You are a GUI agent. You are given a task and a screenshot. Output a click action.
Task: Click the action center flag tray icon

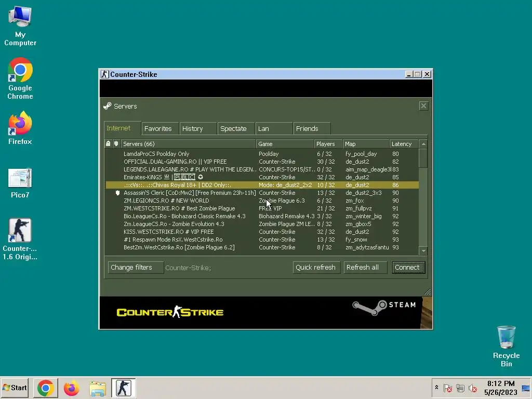[x=448, y=388]
